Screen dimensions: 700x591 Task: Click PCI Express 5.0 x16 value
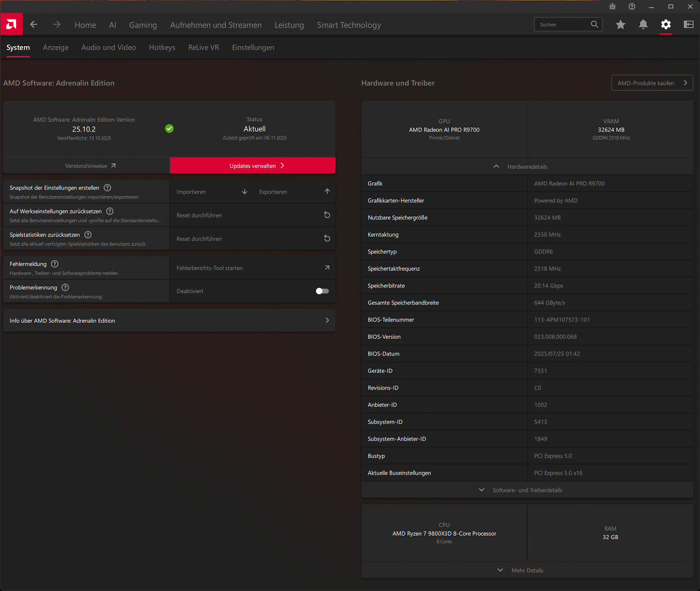pyautogui.click(x=558, y=473)
